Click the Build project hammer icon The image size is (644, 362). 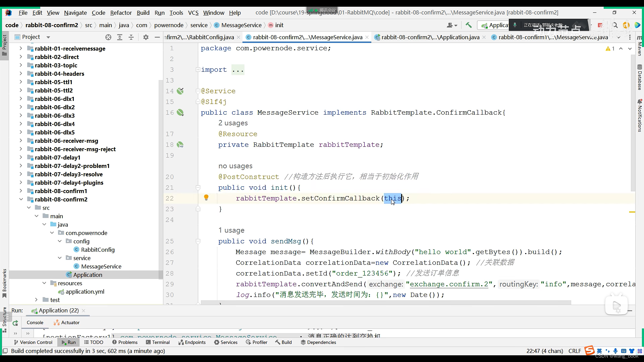point(469,25)
